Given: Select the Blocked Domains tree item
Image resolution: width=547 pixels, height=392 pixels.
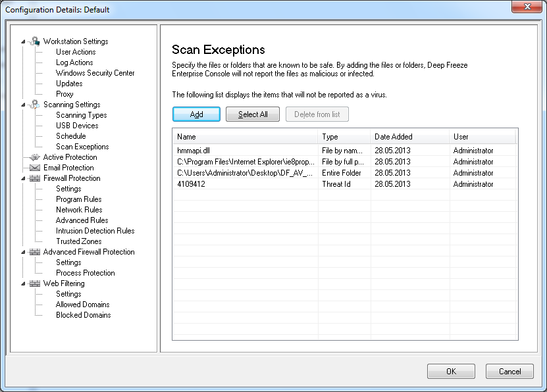Looking at the screenshot, I should click(83, 315).
